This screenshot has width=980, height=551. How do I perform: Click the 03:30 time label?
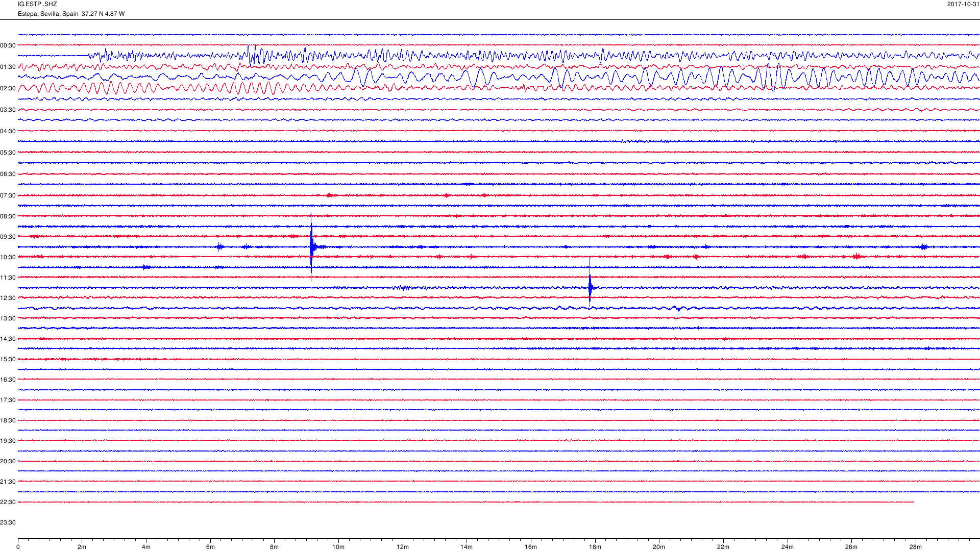click(x=8, y=110)
